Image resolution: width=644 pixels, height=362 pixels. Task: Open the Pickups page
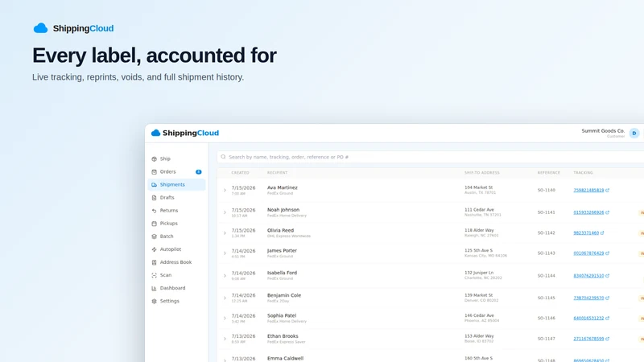click(176, 224)
